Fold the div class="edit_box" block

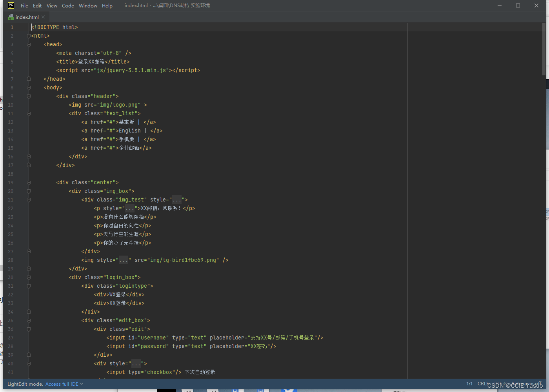tap(29, 320)
